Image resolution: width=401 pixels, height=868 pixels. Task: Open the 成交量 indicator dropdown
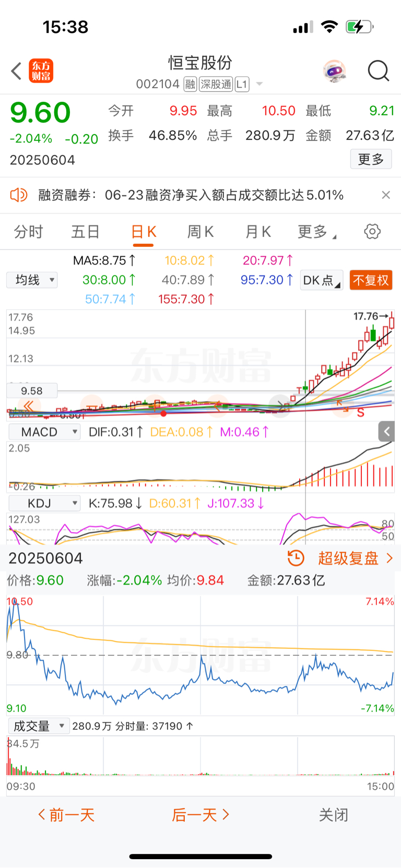click(39, 726)
